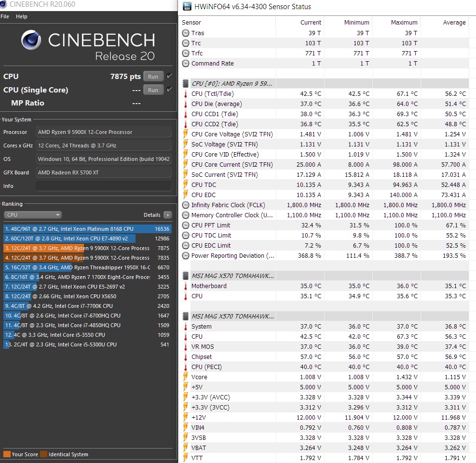Click the Processor field in Your System
This screenshot has height=463, width=476.
pos(104,132)
